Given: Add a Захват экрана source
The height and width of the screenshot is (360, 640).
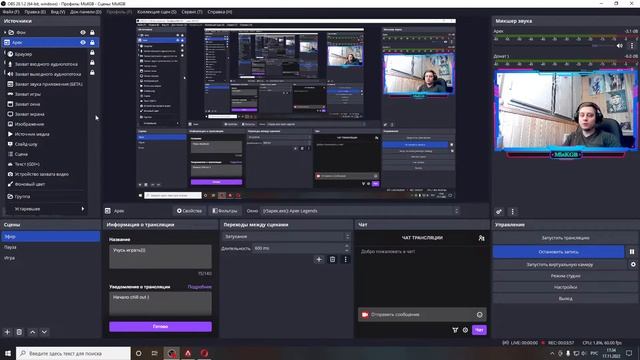Looking at the screenshot, I should coord(29,114).
